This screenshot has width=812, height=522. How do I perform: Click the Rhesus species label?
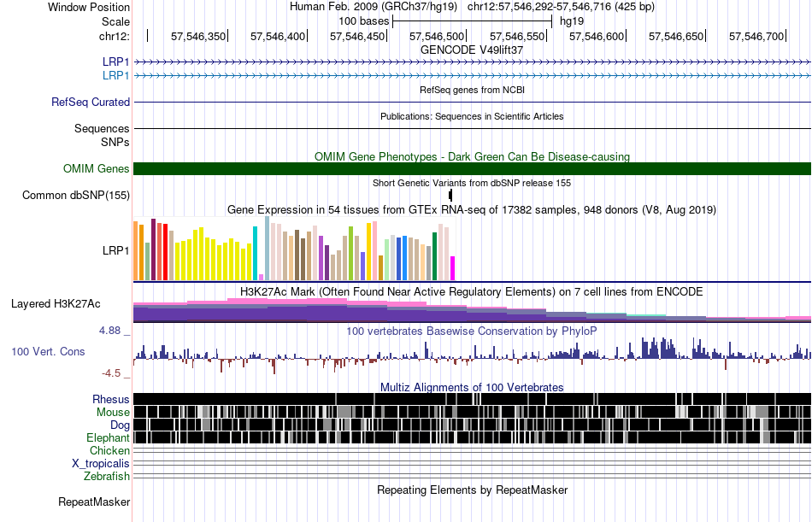click(x=111, y=399)
